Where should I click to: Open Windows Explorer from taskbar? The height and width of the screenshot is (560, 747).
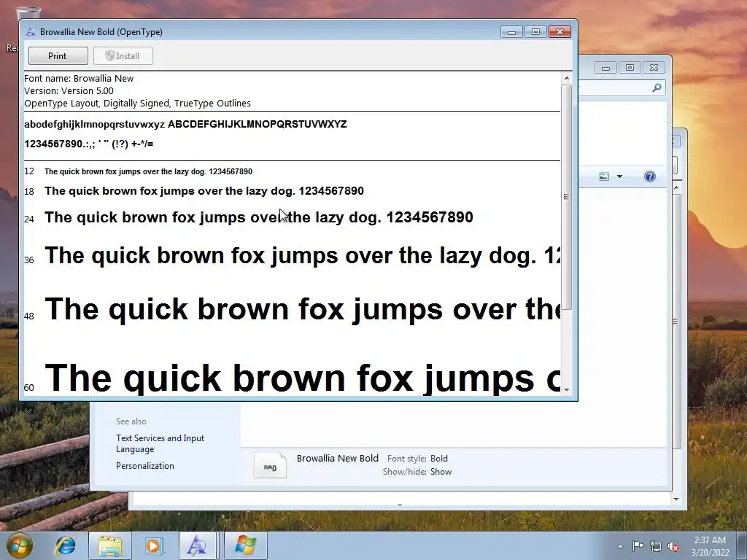tap(110, 545)
